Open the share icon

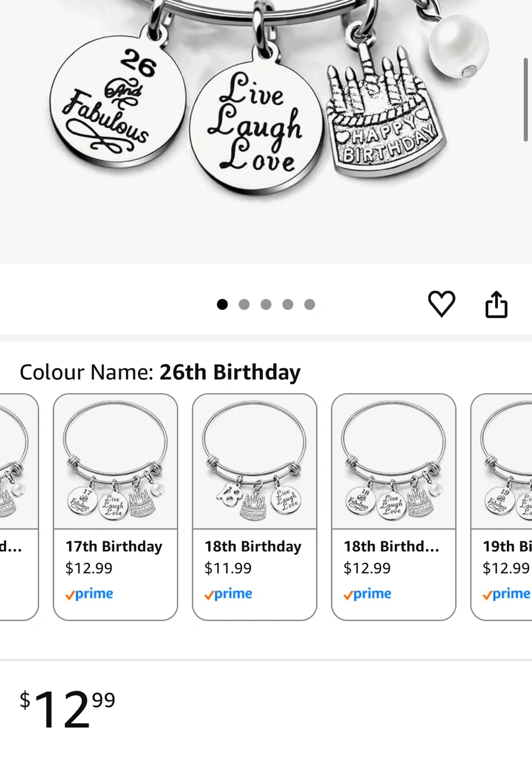tap(496, 304)
